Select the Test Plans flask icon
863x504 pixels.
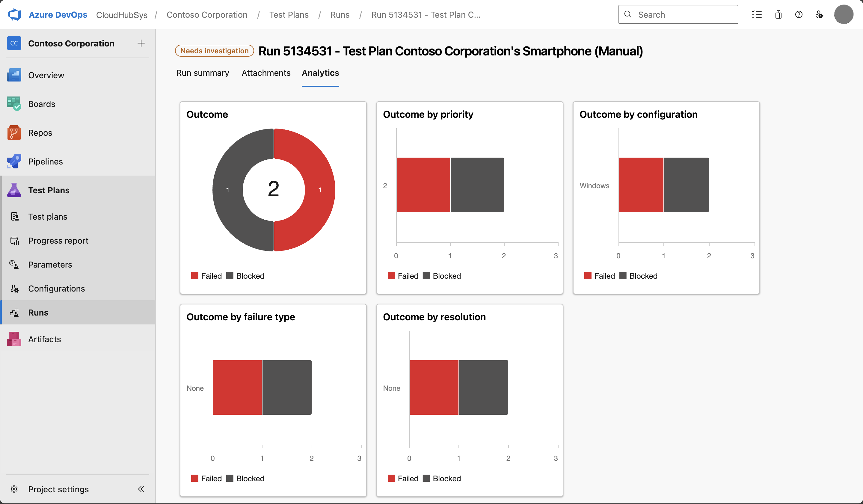pyautogui.click(x=14, y=190)
